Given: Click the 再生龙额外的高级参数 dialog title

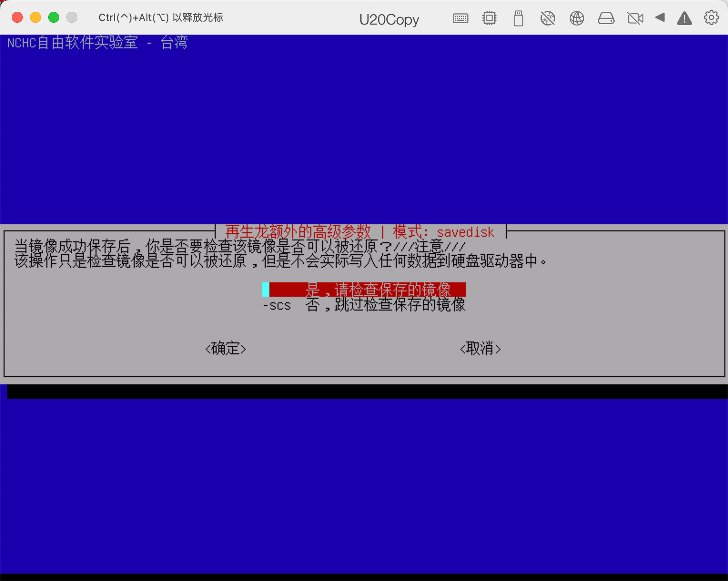Looking at the screenshot, I should point(298,232).
